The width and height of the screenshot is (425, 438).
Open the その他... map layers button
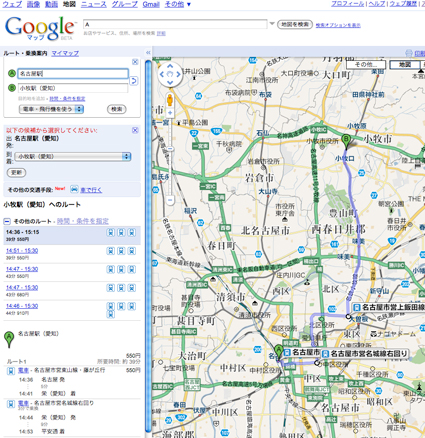(x=366, y=64)
